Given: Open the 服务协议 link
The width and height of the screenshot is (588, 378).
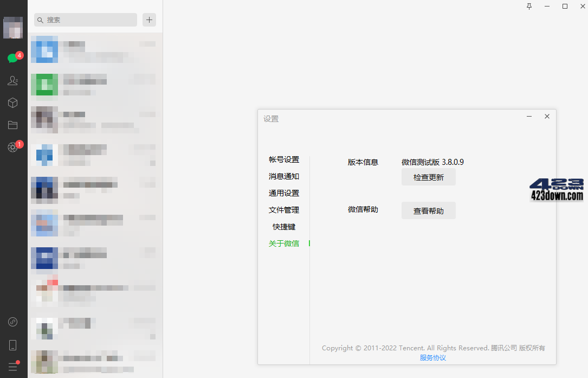Looking at the screenshot, I should pos(433,358).
